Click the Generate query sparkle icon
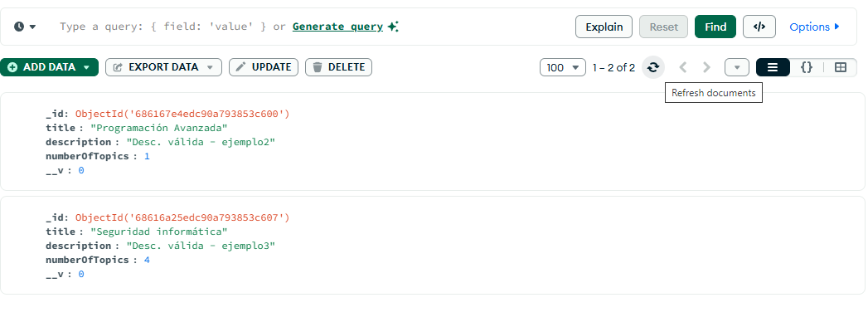Image resolution: width=868 pixels, height=317 pixels. (393, 27)
